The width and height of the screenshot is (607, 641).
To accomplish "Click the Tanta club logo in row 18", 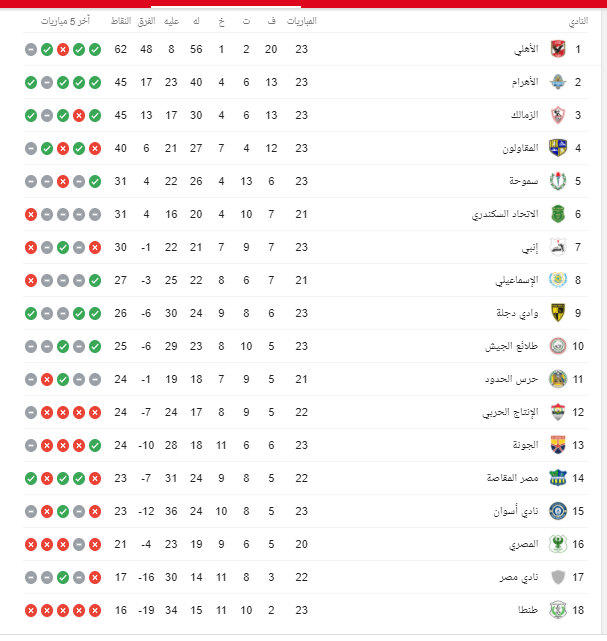I will [558, 610].
